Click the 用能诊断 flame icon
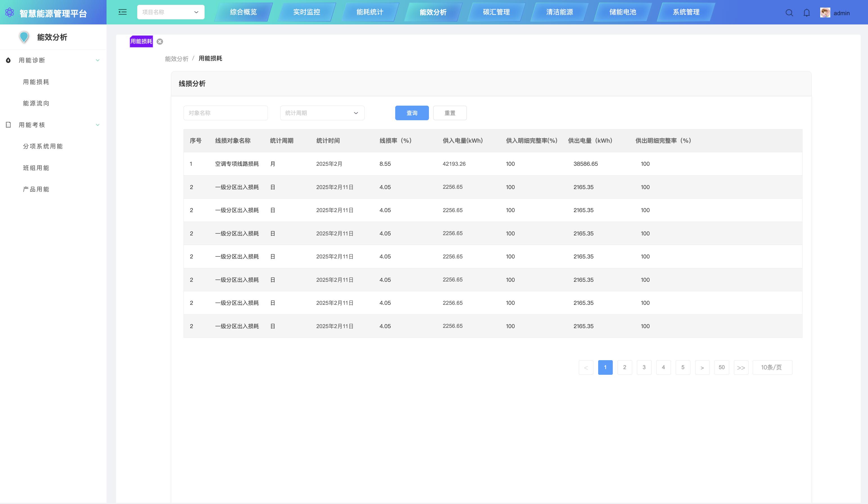This screenshot has width=868, height=504. [8, 60]
